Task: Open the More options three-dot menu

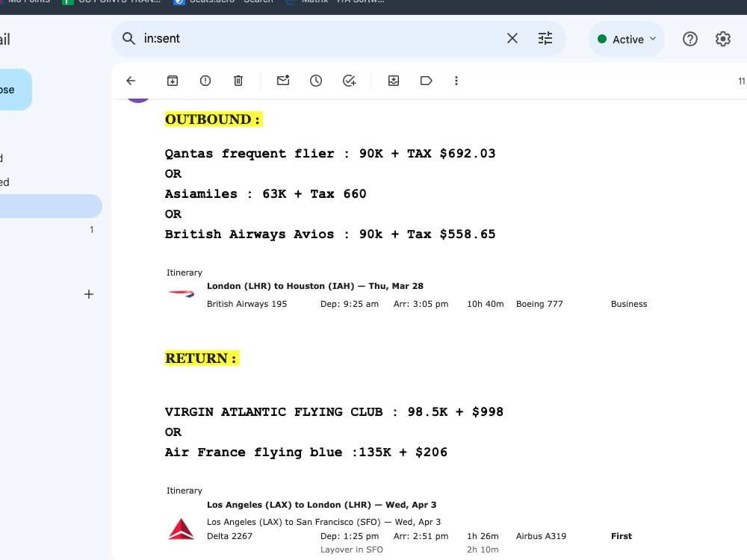Action: pos(456,81)
